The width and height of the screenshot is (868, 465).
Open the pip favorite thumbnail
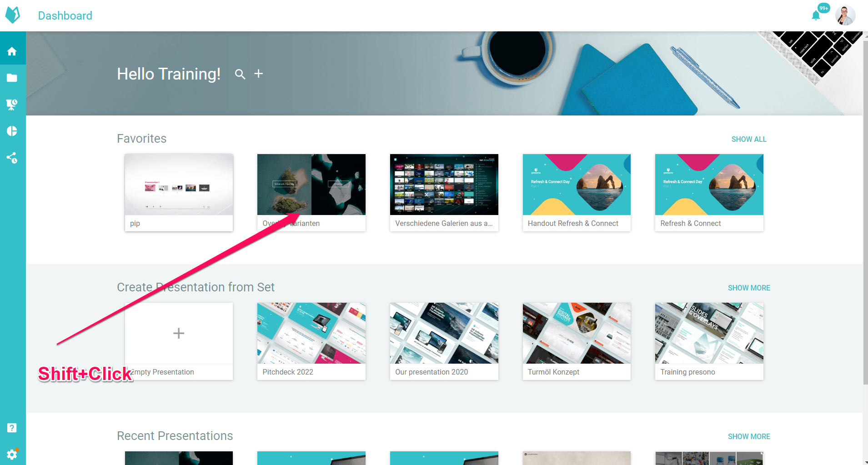(179, 185)
